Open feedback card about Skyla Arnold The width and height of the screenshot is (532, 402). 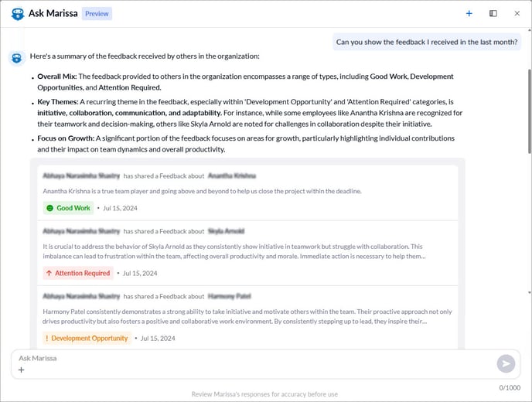pos(247,247)
